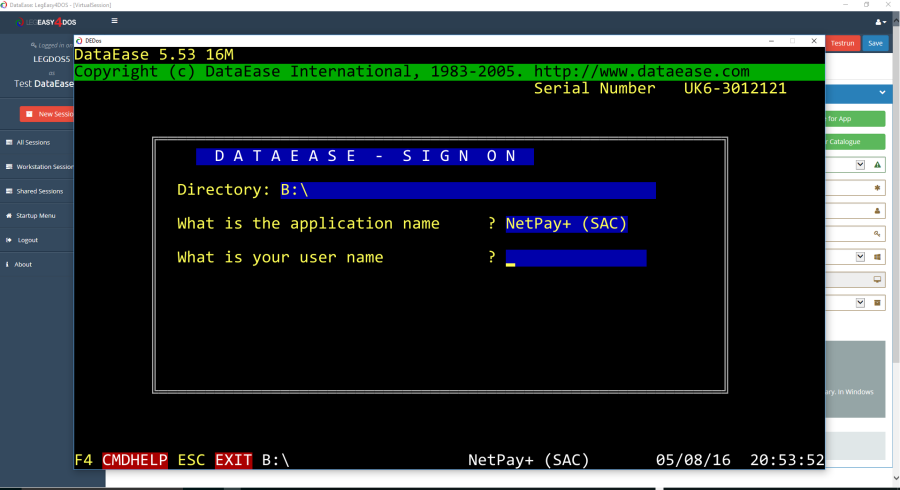Image resolution: width=900 pixels, height=490 pixels.
Task: Select Logout in the sidebar
Action: click(28, 240)
